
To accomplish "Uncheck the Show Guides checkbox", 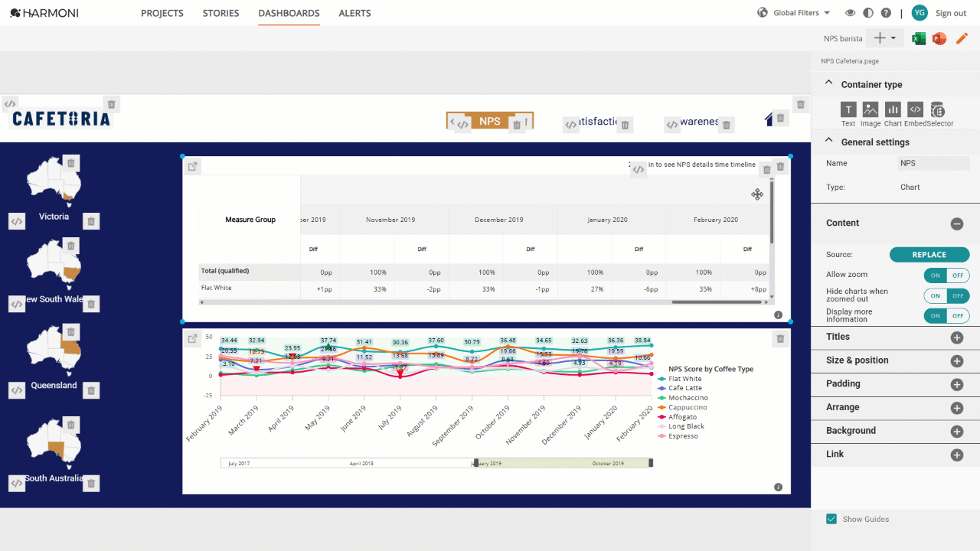I will (x=831, y=519).
